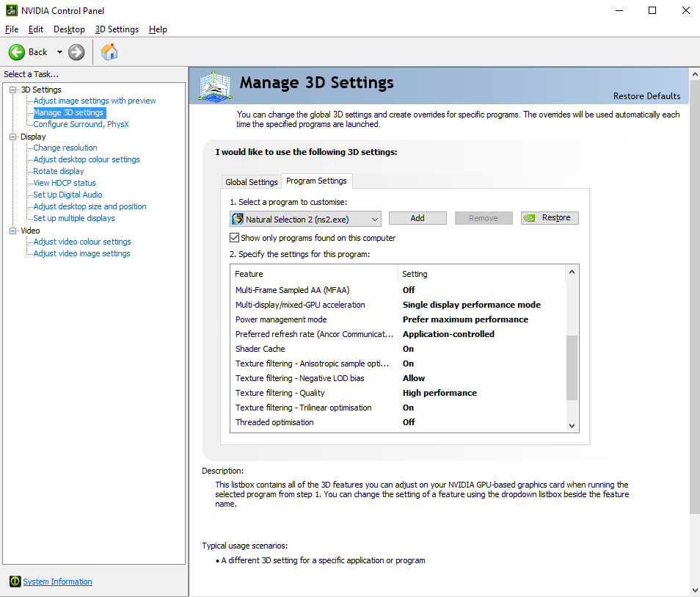Open the Help menu
This screenshot has width=700, height=597.
coord(158,29)
